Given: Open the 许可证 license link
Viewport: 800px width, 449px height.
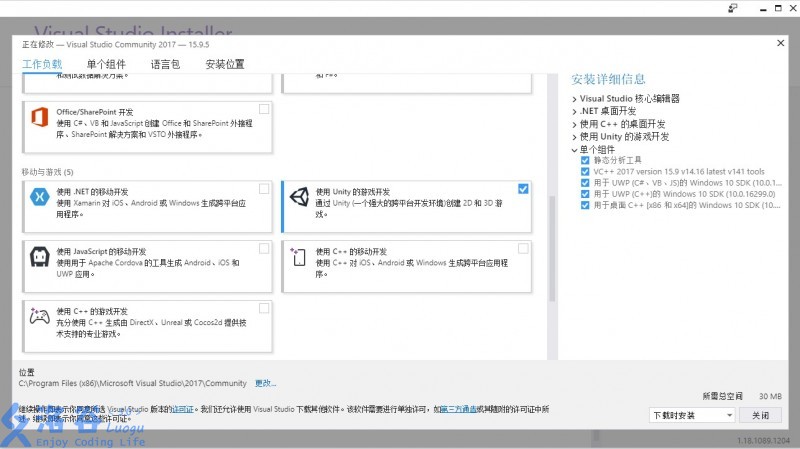Looking at the screenshot, I should coord(183,409).
